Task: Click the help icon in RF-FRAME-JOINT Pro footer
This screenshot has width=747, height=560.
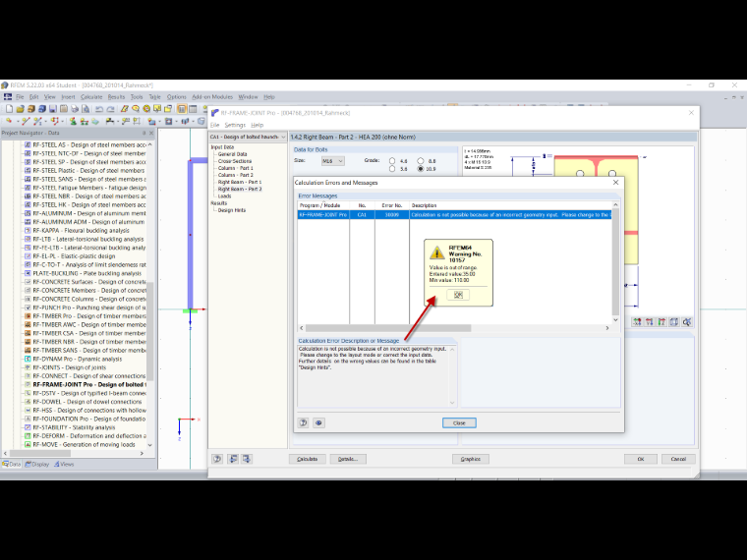Action: click(x=217, y=459)
